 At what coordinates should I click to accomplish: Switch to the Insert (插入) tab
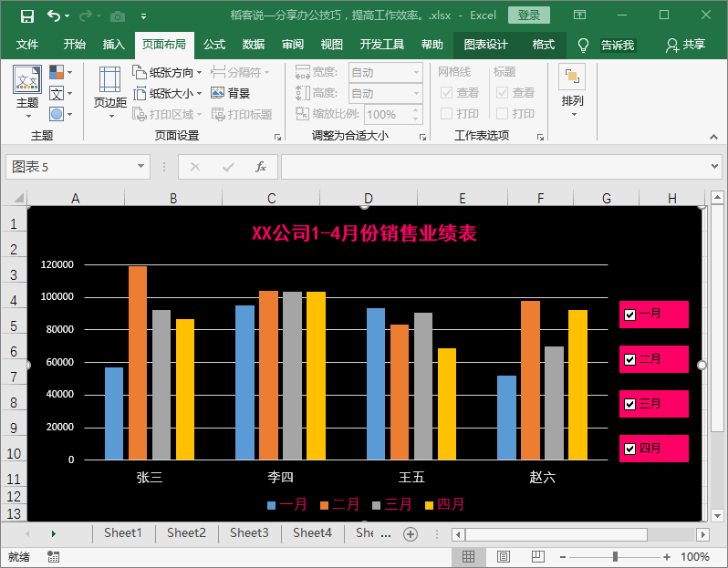[x=114, y=45]
